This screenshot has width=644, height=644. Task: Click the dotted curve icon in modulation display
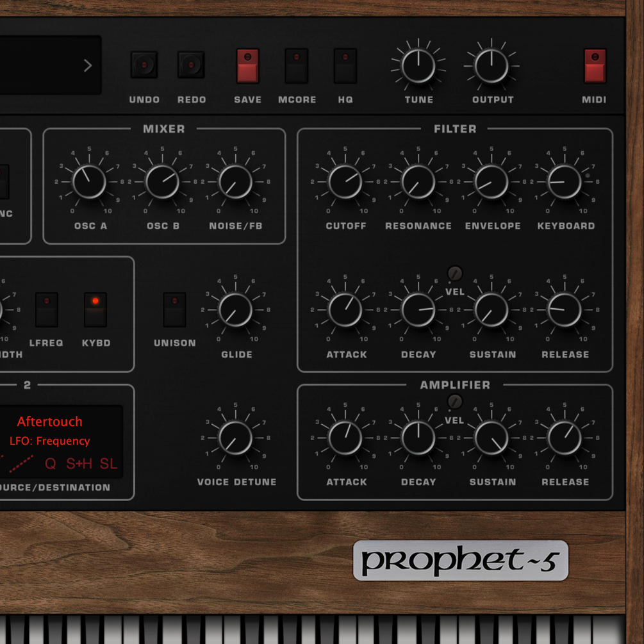[21, 464]
